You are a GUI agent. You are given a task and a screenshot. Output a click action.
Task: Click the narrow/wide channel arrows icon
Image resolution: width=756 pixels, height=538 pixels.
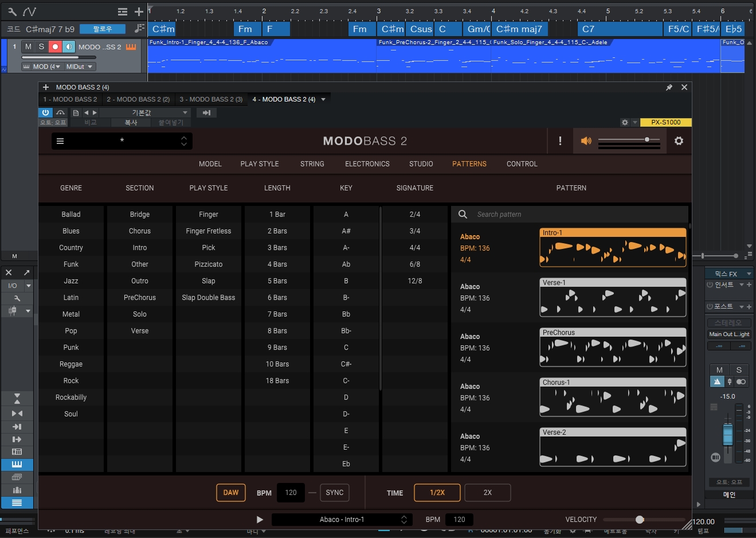click(17, 413)
